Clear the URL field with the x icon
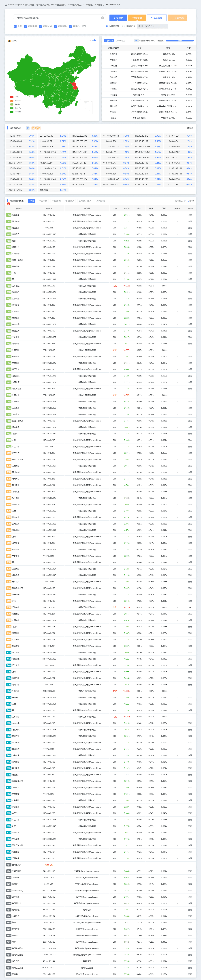 point(103,18)
